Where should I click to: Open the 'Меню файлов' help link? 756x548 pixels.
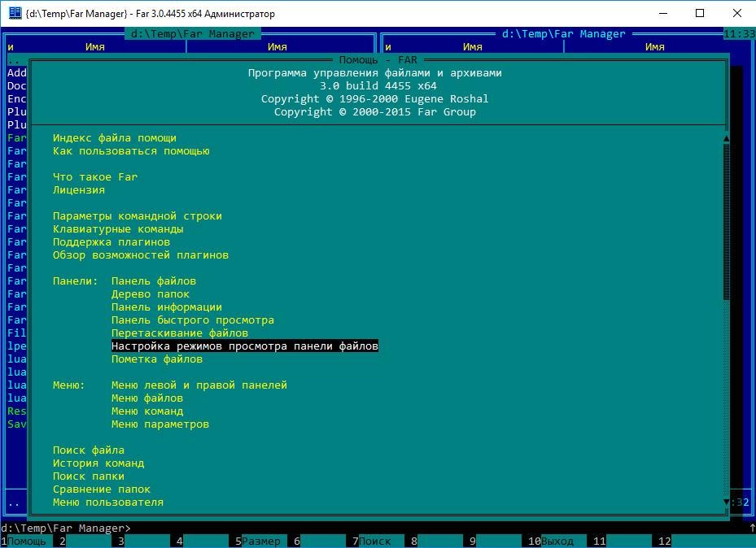(147, 398)
